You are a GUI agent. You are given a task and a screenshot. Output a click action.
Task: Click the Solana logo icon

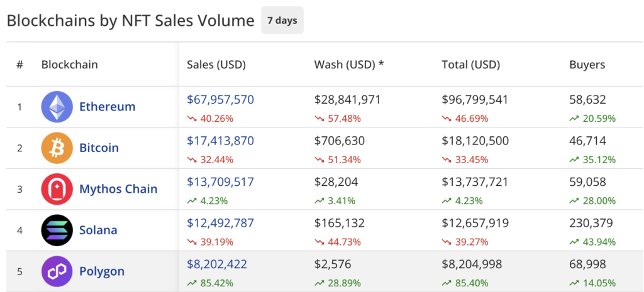(x=57, y=230)
